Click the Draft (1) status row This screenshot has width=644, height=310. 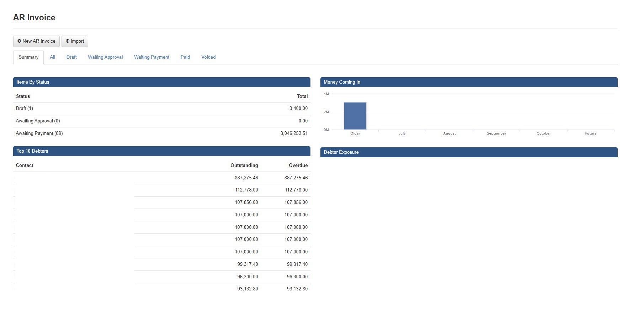[25, 109]
